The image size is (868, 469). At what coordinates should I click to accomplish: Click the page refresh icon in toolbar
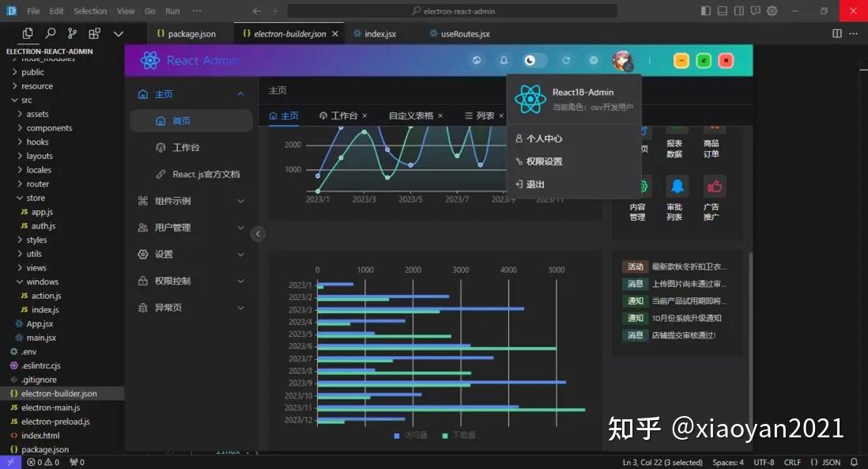566,60
